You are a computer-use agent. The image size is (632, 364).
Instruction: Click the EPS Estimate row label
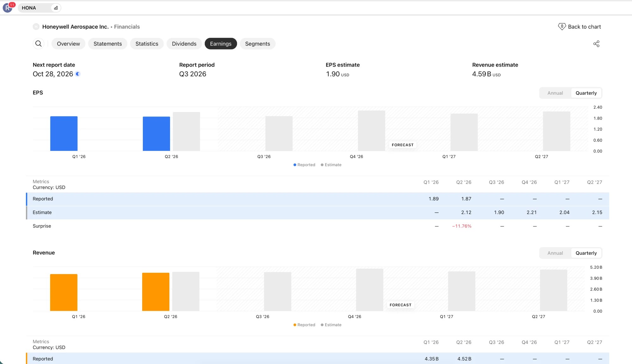click(42, 212)
